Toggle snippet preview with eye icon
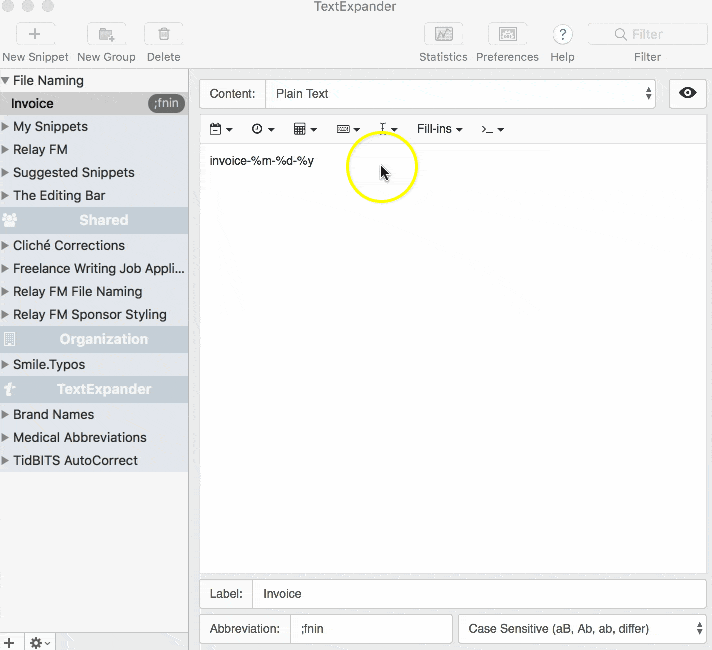This screenshot has width=712, height=650. (x=687, y=94)
